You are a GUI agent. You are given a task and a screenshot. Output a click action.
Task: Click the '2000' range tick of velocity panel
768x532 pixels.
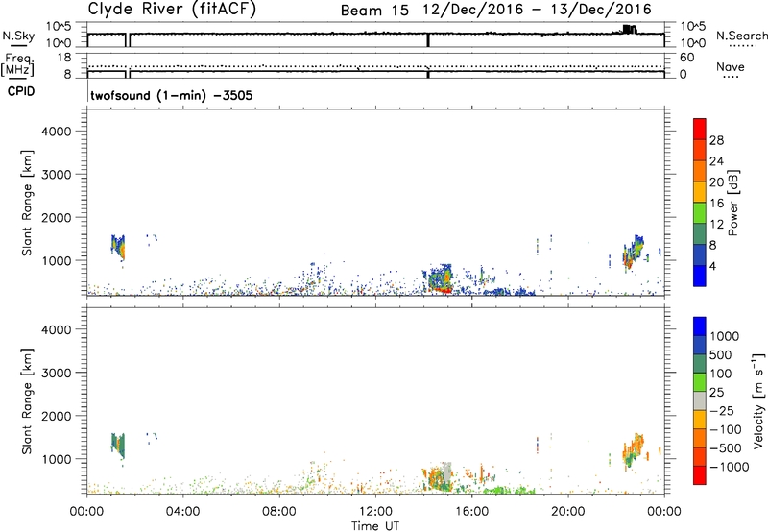tap(57, 417)
